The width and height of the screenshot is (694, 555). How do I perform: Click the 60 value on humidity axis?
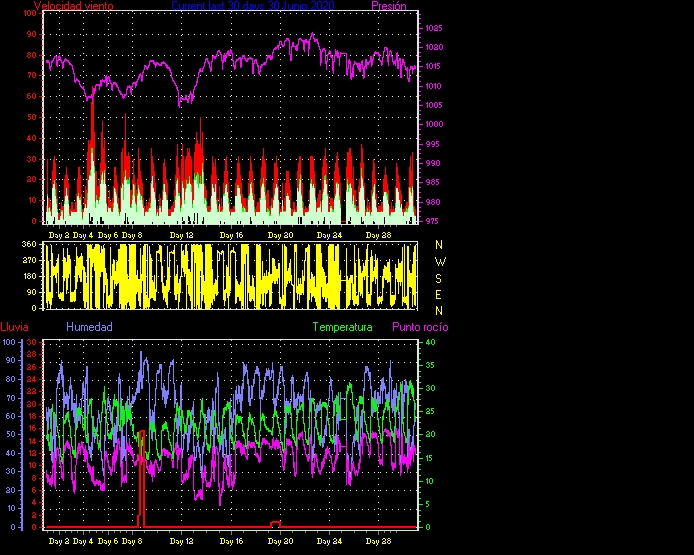11,416
